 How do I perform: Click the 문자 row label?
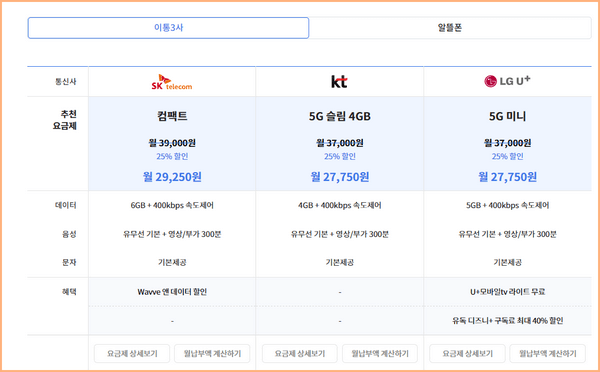click(x=69, y=263)
